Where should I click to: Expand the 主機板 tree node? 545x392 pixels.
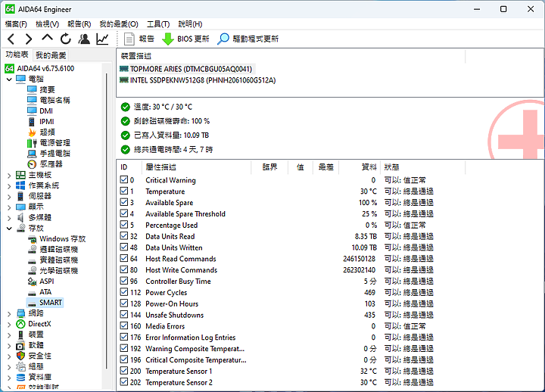[x=9, y=176]
